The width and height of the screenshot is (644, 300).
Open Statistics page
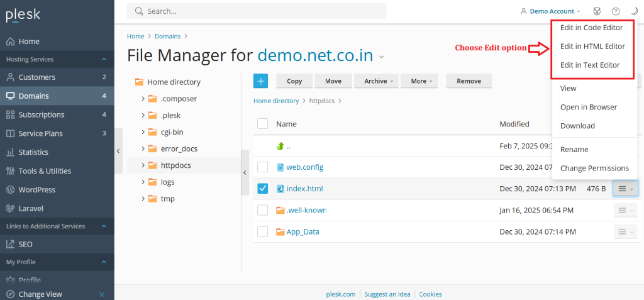[57, 152]
